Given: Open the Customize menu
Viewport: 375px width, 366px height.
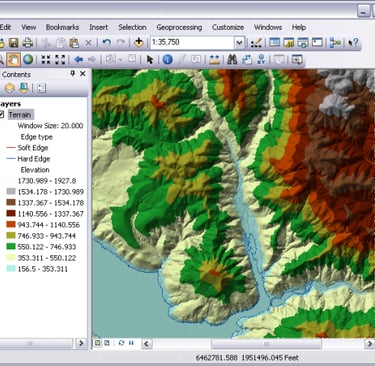Looking at the screenshot, I should (228, 27).
